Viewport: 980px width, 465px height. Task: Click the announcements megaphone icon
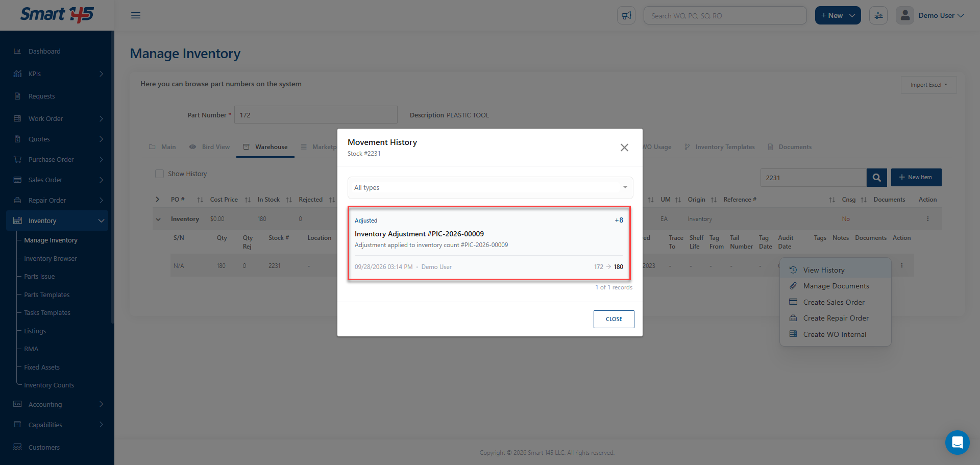(x=626, y=15)
